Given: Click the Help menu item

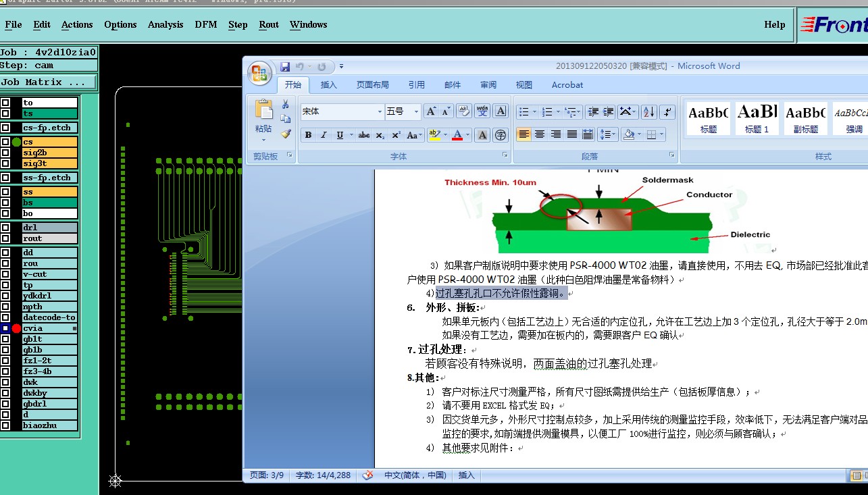Looking at the screenshot, I should (x=775, y=24).
